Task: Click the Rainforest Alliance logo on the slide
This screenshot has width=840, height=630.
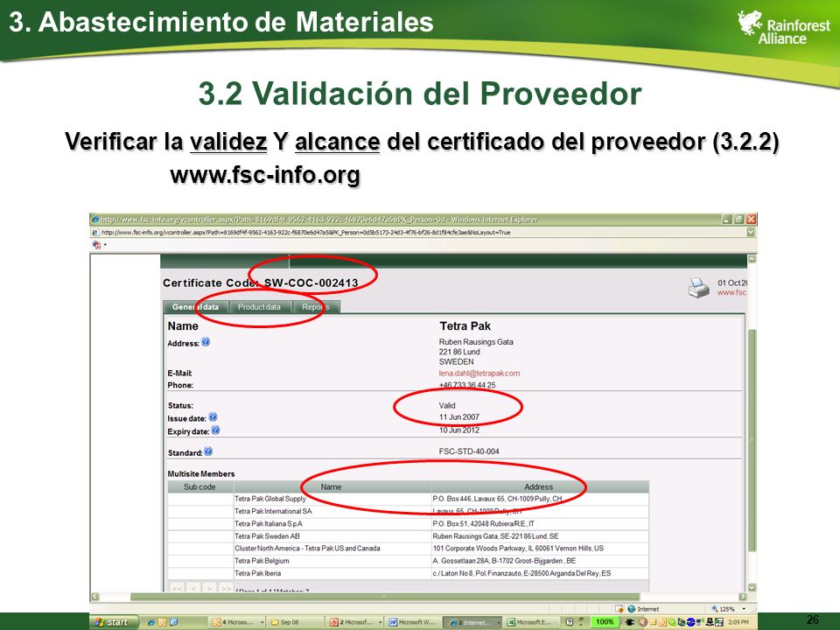Action: click(x=783, y=28)
